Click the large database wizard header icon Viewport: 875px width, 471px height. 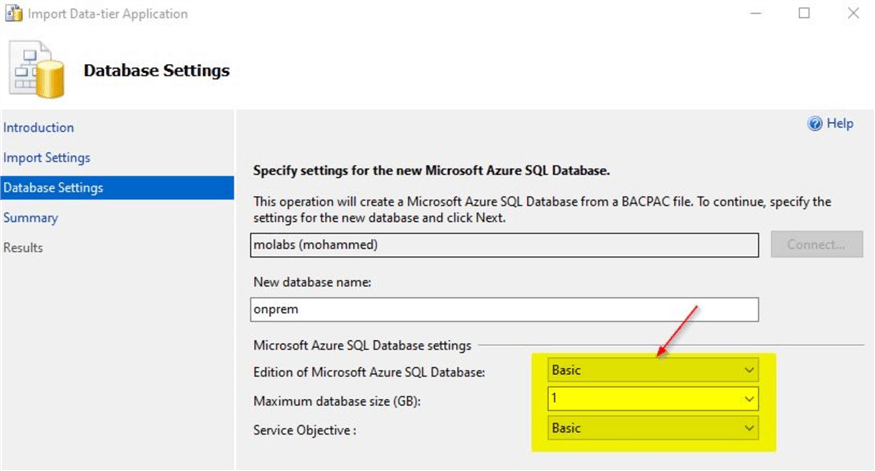38,72
